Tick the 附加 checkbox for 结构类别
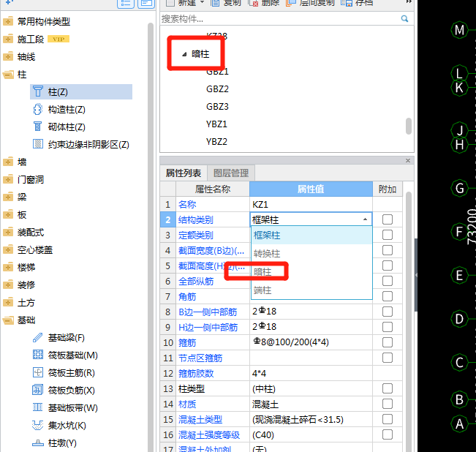This screenshot has width=476, height=452. pos(388,219)
